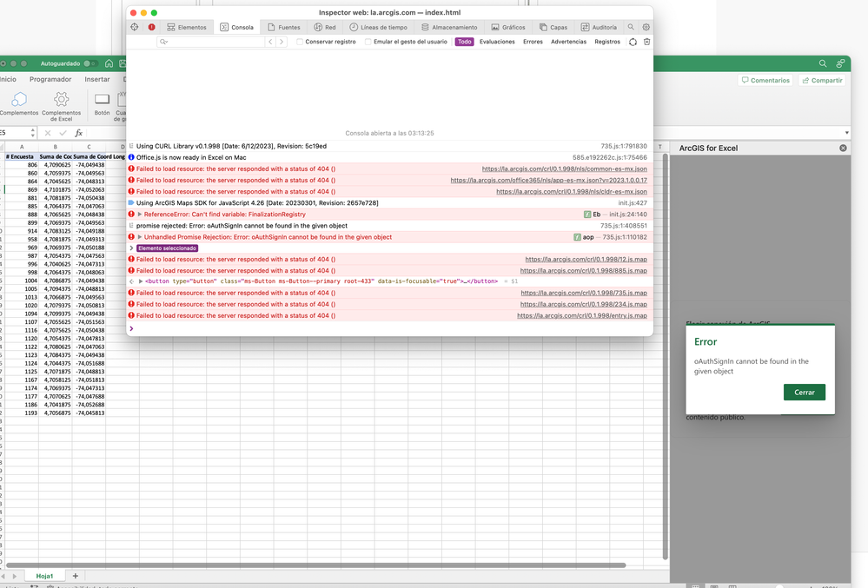Open the Almacenamiento tab
The image size is (868, 588).
point(449,27)
